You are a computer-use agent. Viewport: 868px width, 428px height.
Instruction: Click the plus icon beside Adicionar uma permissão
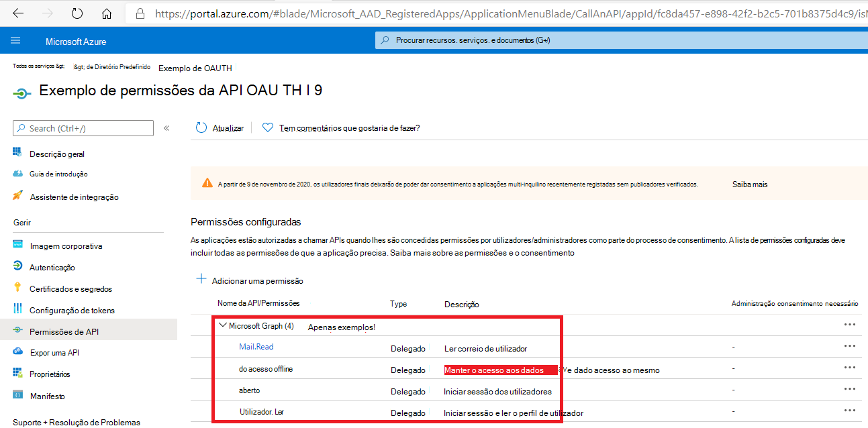tap(201, 279)
